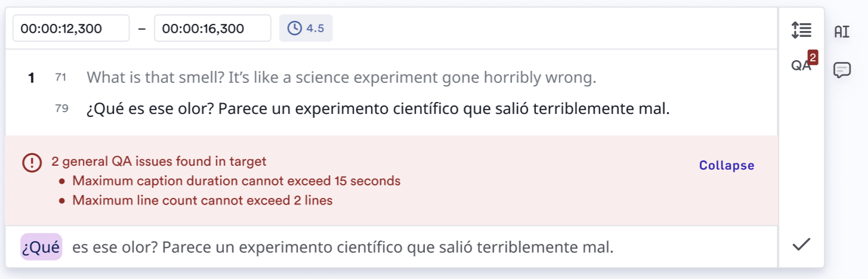
Task: Click the clock icon in duration badge
Action: [x=294, y=28]
